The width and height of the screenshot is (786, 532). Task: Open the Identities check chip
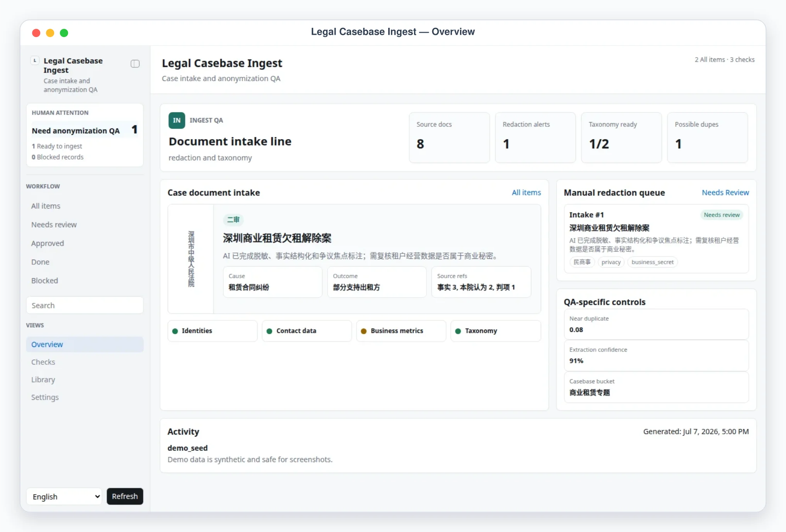tap(212, 331)
